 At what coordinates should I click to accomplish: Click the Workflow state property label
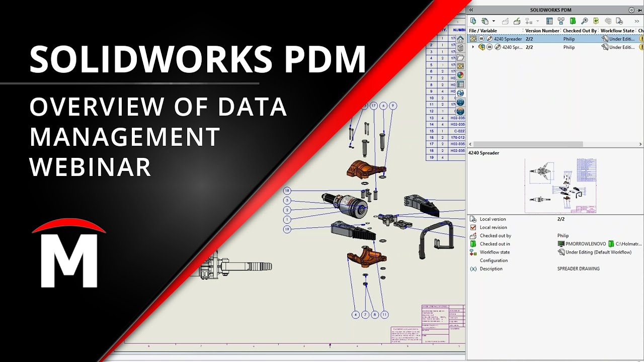[x=495, y=252]
